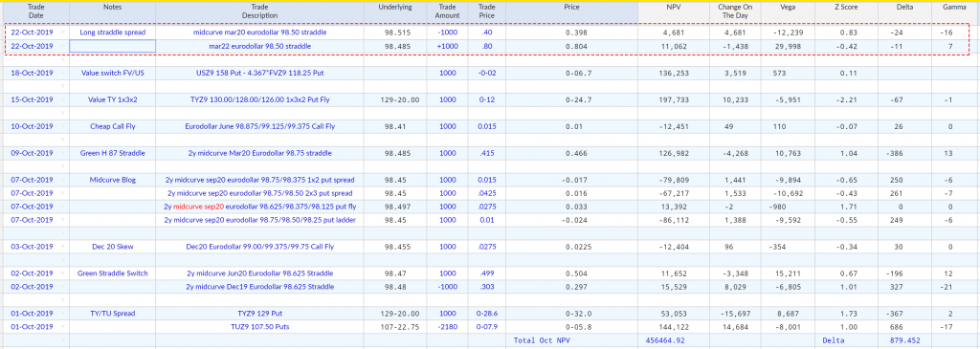Select 'midcurve mar20 eurodollar 98.50 straddle' description
980x349 pixels.
tap(259, 33)
